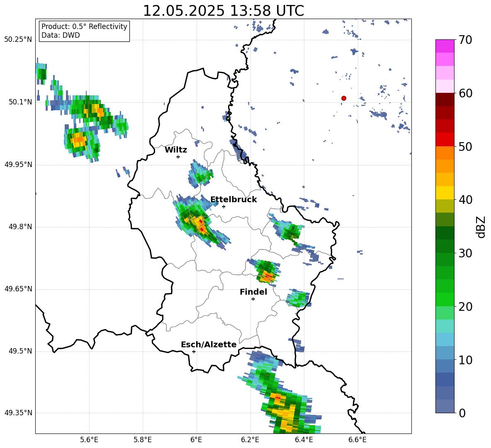Image resolution: width=491 pixels, height=448 pixels.
Task: Click the dark maroon colorbar segment below 60
Action: [x=445, y=99]
